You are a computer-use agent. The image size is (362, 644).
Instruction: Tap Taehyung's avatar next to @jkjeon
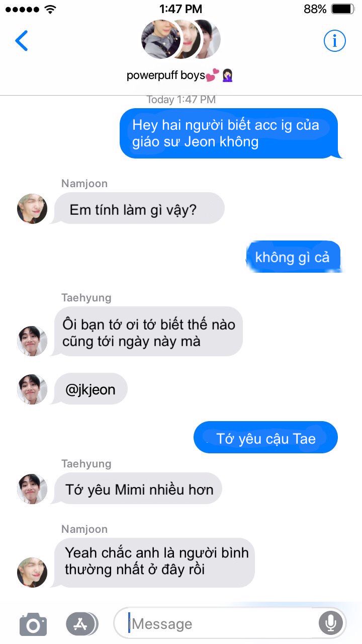[32, 389]
